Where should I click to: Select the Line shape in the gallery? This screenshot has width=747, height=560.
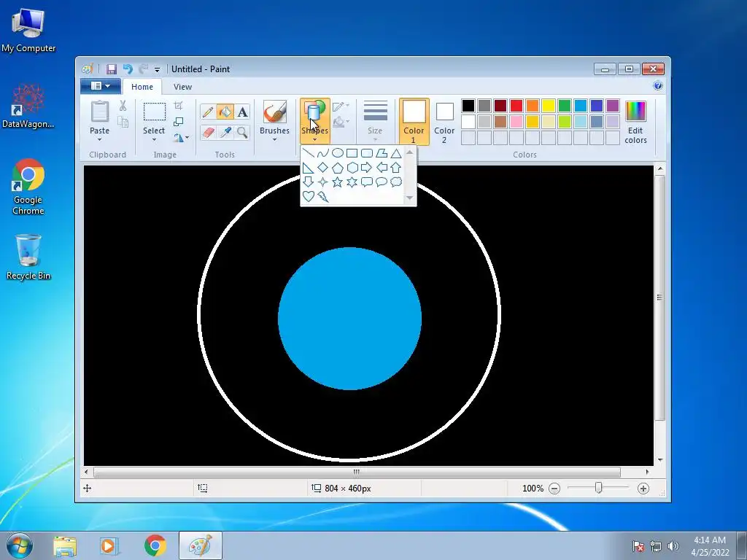[x=309, y=153]
